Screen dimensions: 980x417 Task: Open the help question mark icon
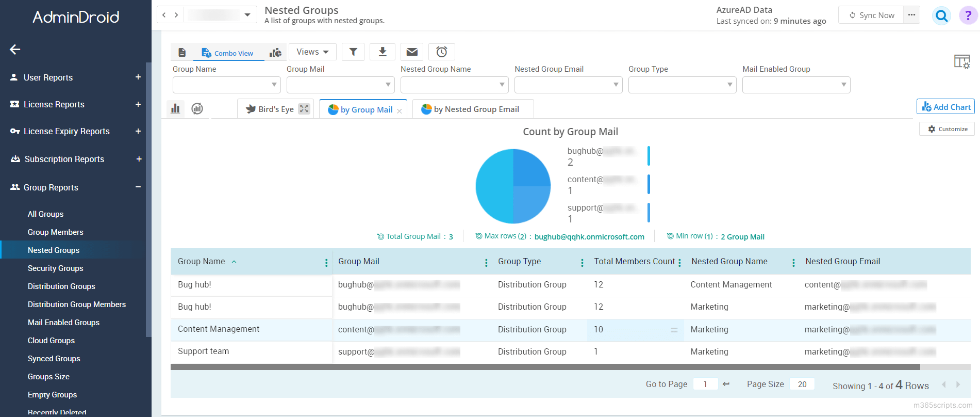(968, 16)
